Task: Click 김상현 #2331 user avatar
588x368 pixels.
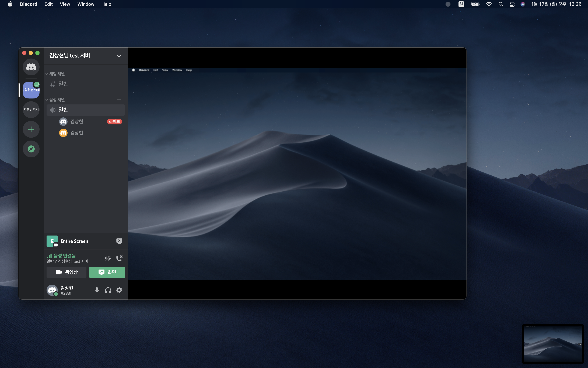Action: click(x=52, y=290)
